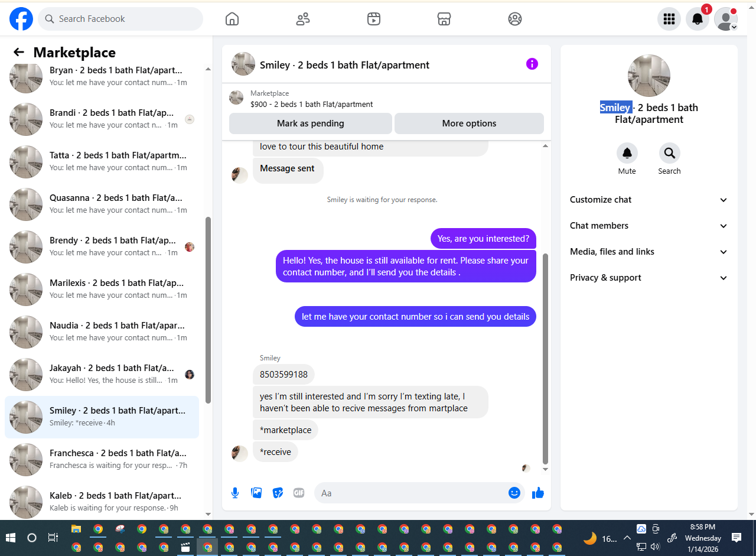Send a thumbs-up like

537,493
